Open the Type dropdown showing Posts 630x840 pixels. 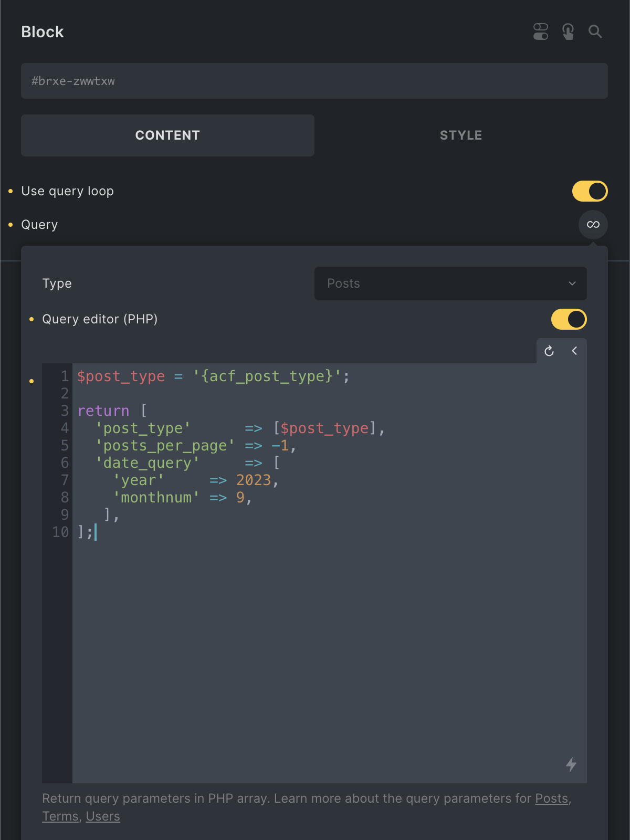pyautogui.click(x=450, y=283)
